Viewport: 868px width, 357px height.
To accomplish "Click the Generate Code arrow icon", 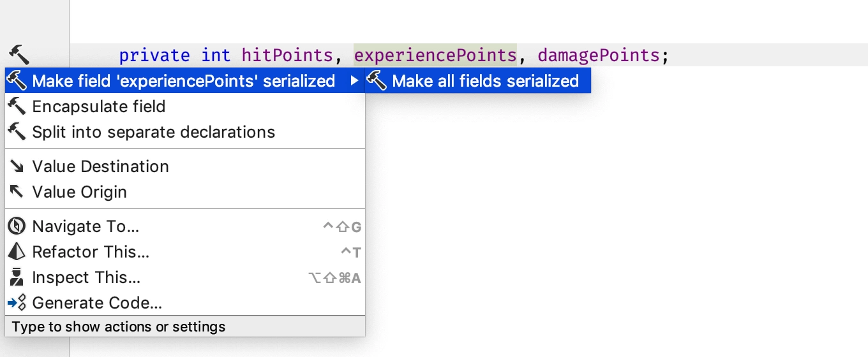I will coord(17,303).
